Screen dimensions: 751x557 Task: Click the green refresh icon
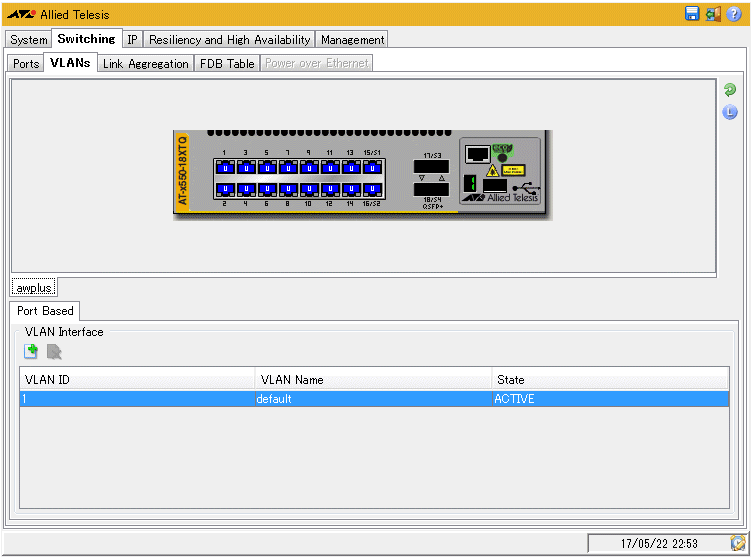[x=730, y=90]
